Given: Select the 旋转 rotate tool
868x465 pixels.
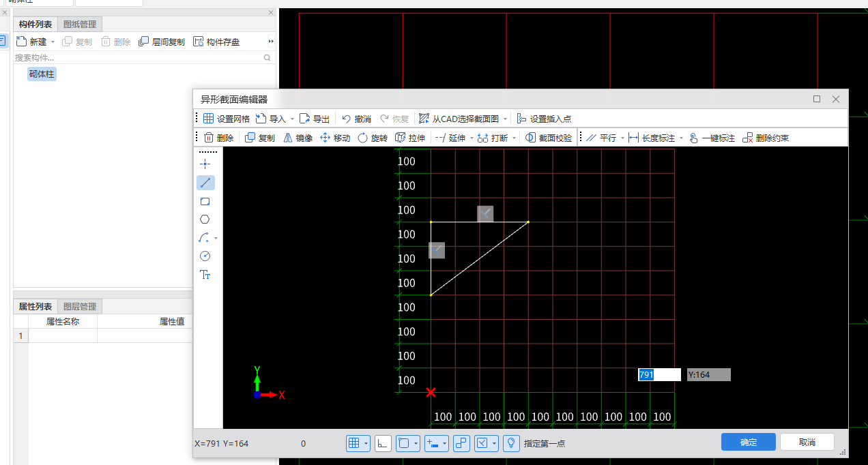Looking at the screenshot, I should tap(373, 138).
